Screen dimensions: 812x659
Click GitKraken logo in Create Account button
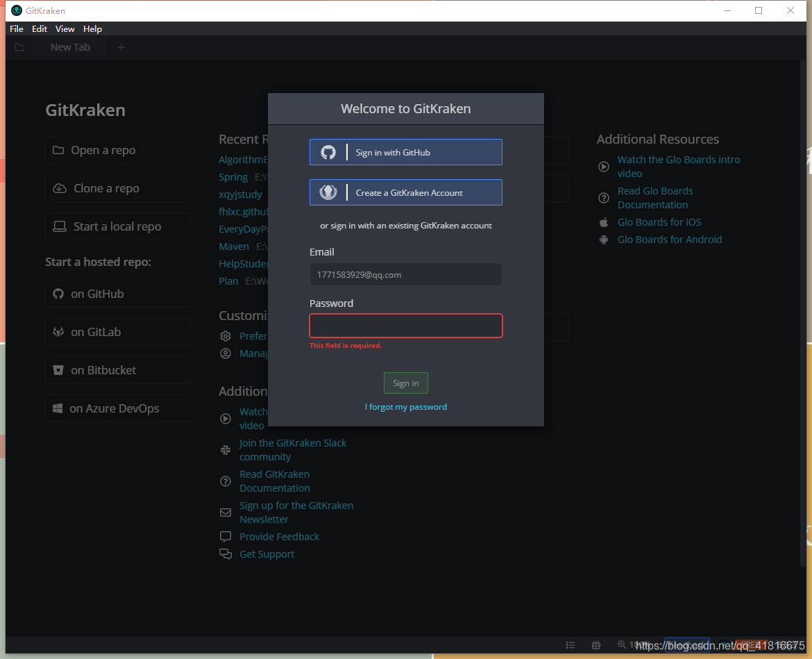pos(328,192)
